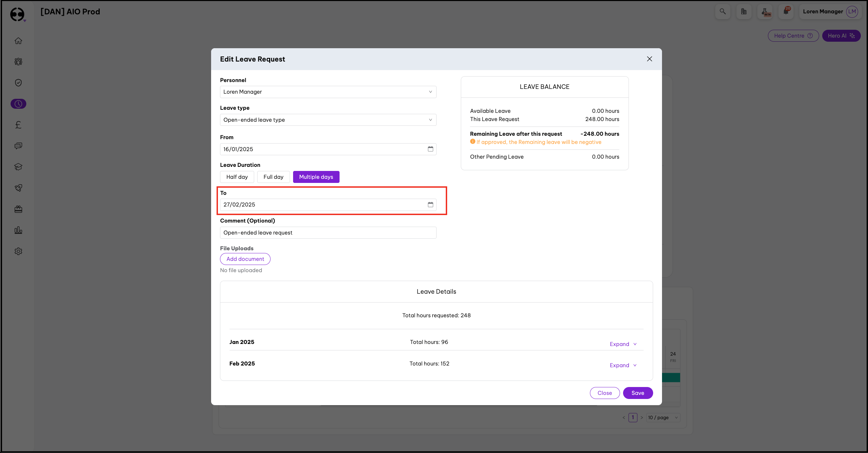Image resolution: width=868 pixels, height=453 pixels.
Task: Open the To date calendar icon
Action: click(430, 204)
